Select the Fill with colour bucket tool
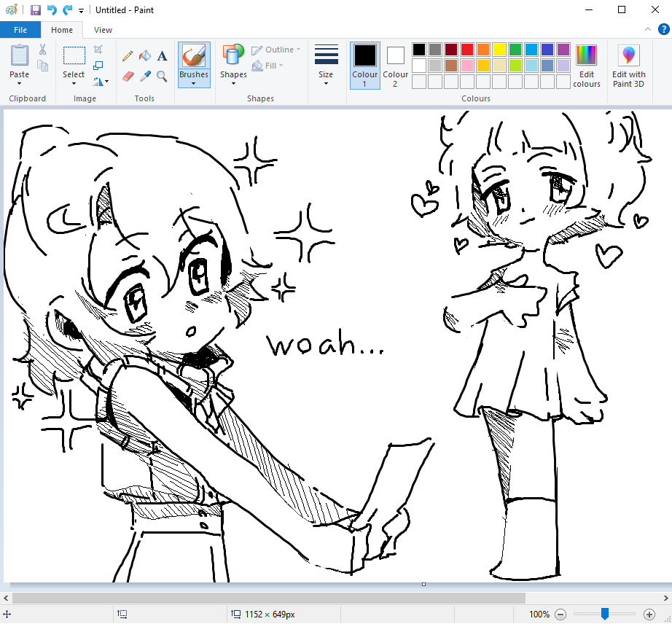672x624 pixels. [x=145, y=55]
